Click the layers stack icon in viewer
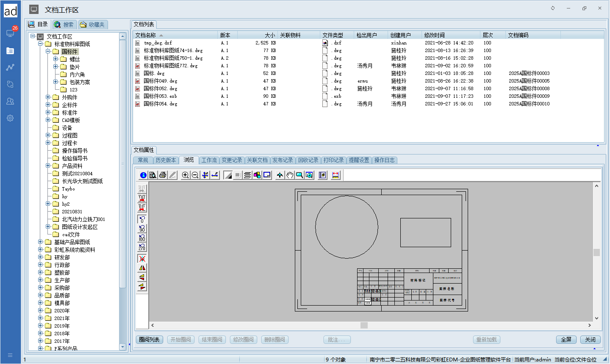The height and width of the screenshot is (364, 610). click(x=247, y=175)
